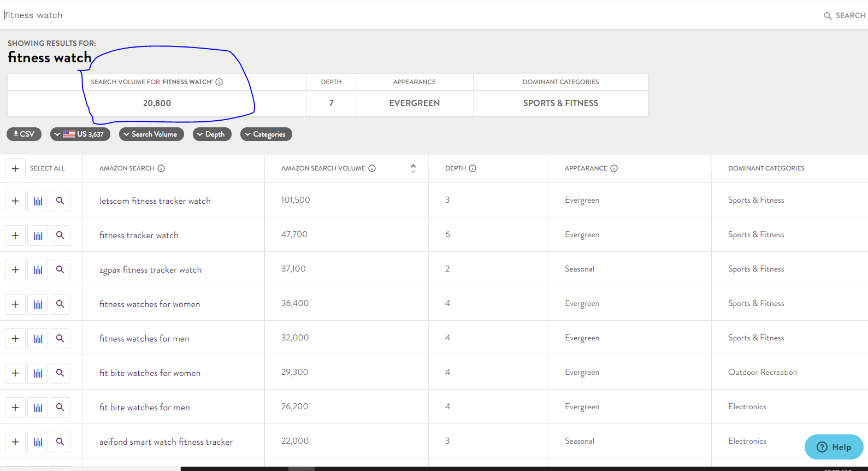
Task: Click info icon next to Amazon Search Volume header
Action: (372, 168)
